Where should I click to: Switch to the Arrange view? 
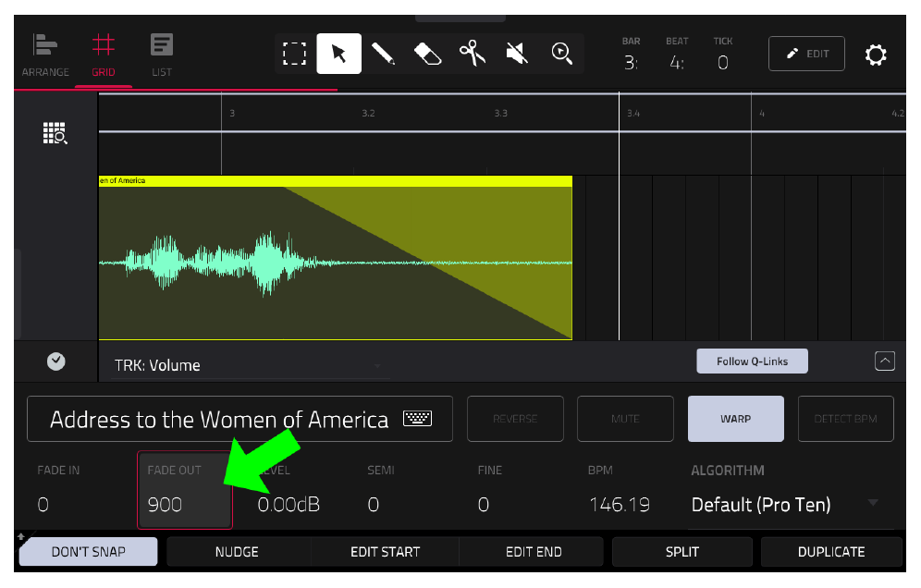tap(45, 55)
